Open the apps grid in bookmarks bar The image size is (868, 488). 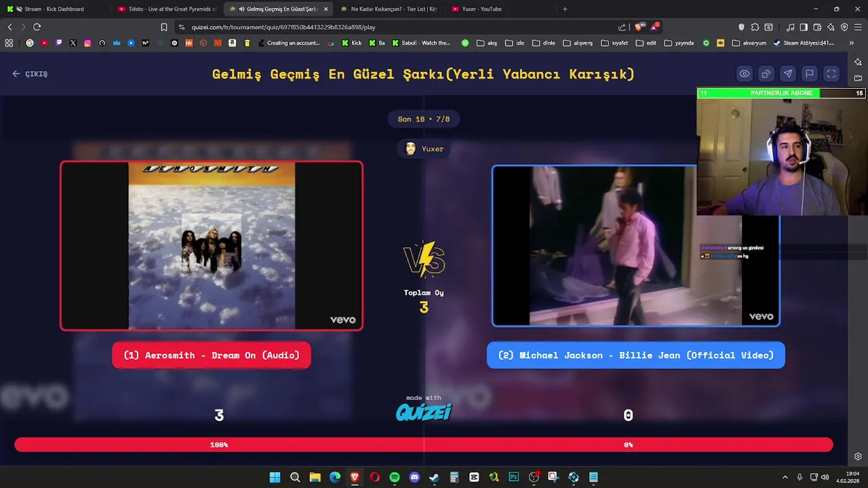(9, 43)
